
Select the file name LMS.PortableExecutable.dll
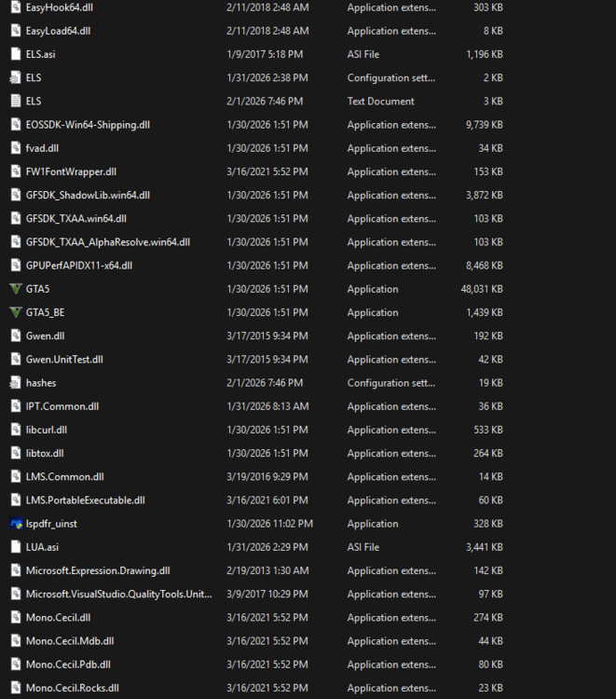tap(85, 500)
